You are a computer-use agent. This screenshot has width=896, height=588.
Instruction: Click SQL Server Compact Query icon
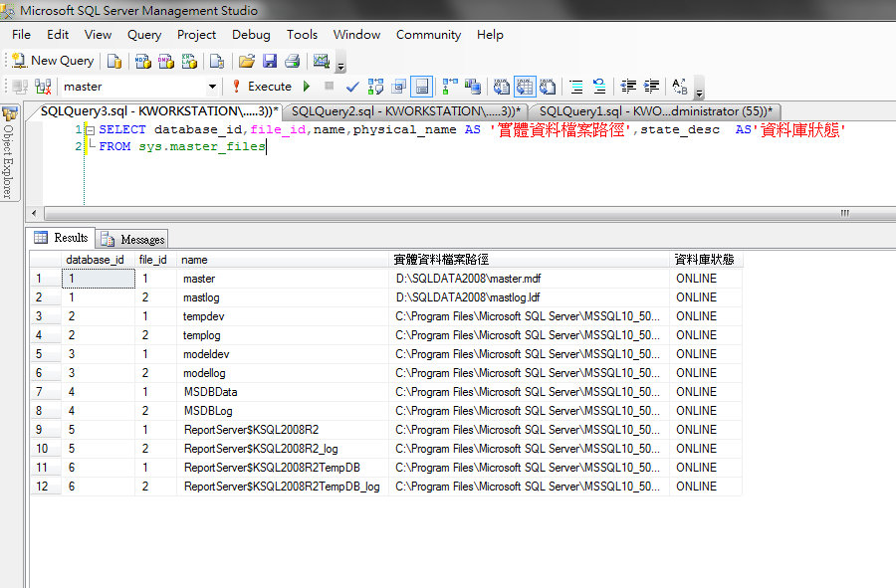217,61
